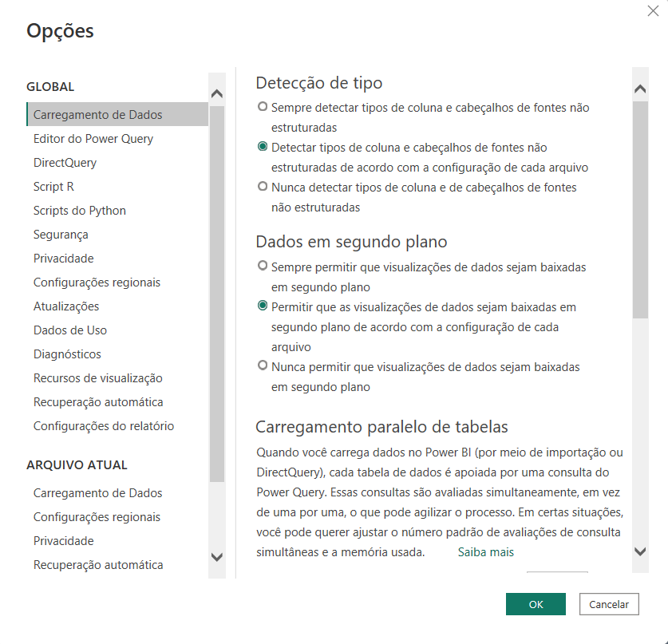Open Scripts do Python settings
This screenshot has height=644, width=668.
point(80,211)
